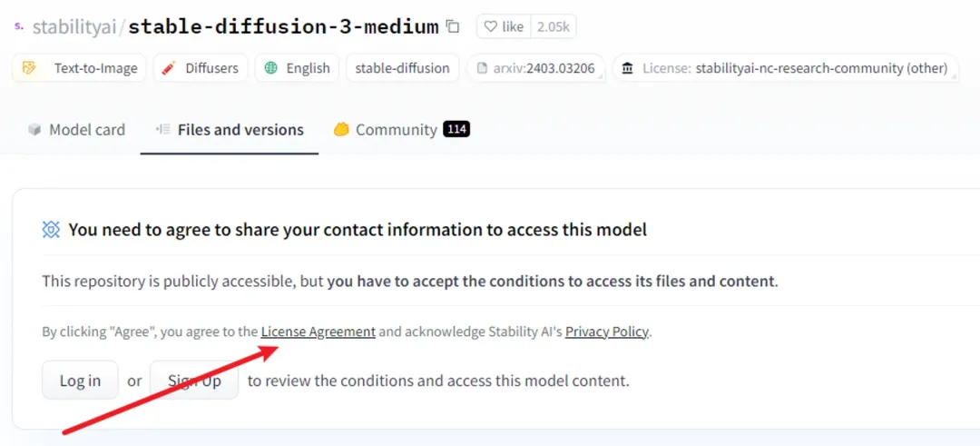980x446 pixels.
Task: Click the stable-diffusion-3-medium model title
Action: tap(283, 27)
